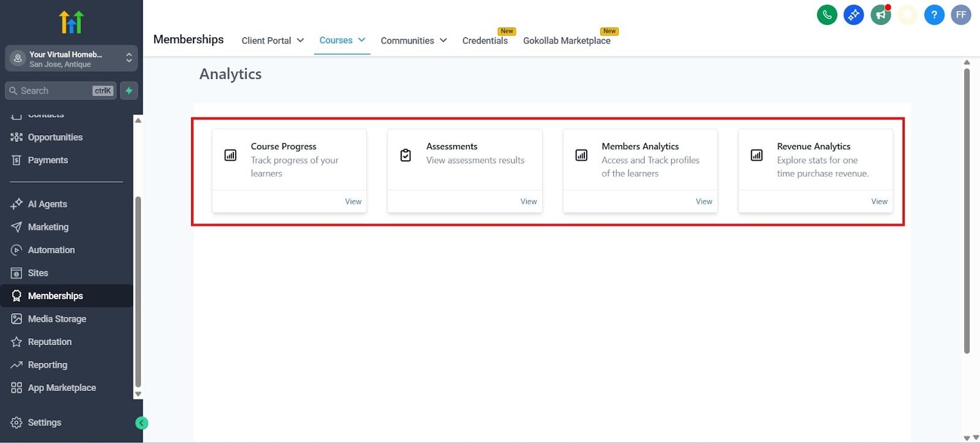Click the Memberships badge icon in sidebar

click(x=17, y=296)
